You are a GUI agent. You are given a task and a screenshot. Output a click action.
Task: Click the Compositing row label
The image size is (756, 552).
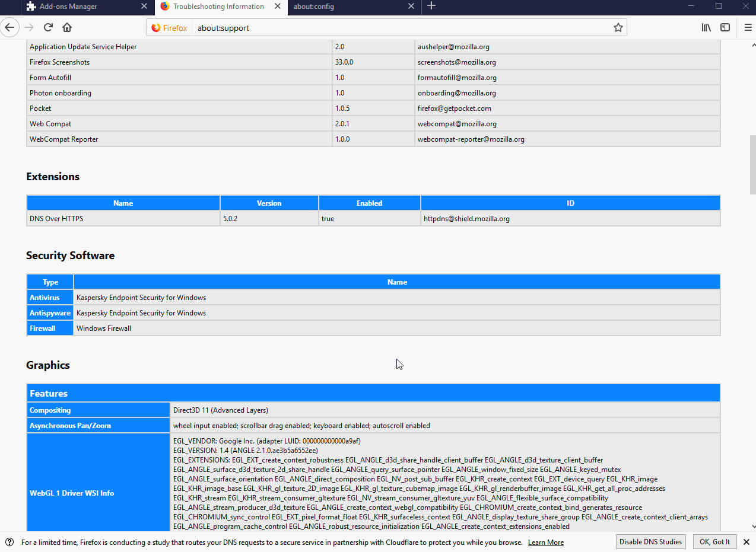point(99,410)
